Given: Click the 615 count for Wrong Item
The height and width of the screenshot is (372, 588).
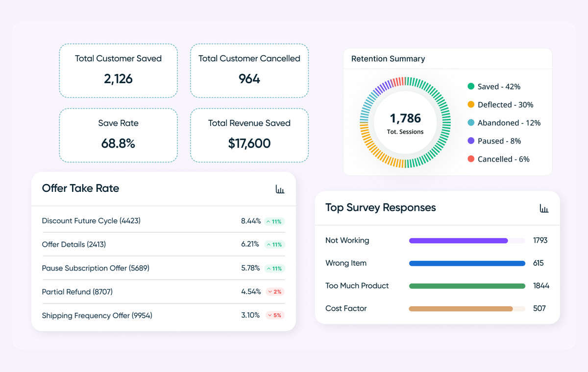Looking at the screenshot, I should click(x=539, y=263).
